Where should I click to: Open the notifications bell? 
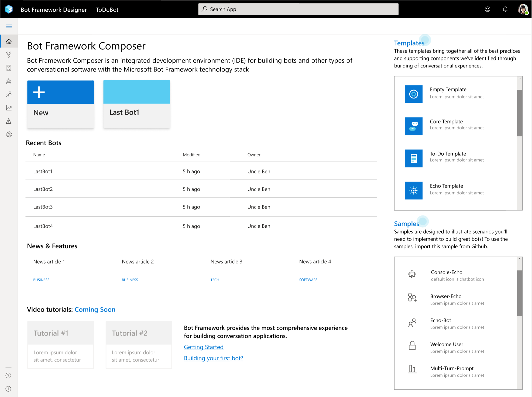coord(505,9)
